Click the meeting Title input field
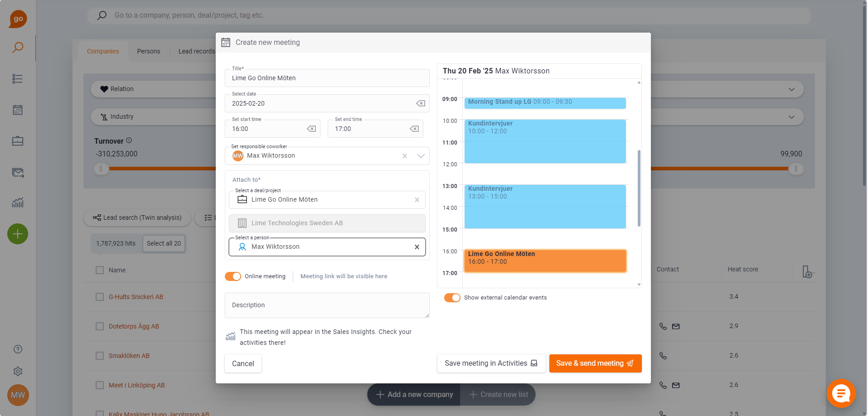This screenshot has height=416, width=868. coord(327,78)
